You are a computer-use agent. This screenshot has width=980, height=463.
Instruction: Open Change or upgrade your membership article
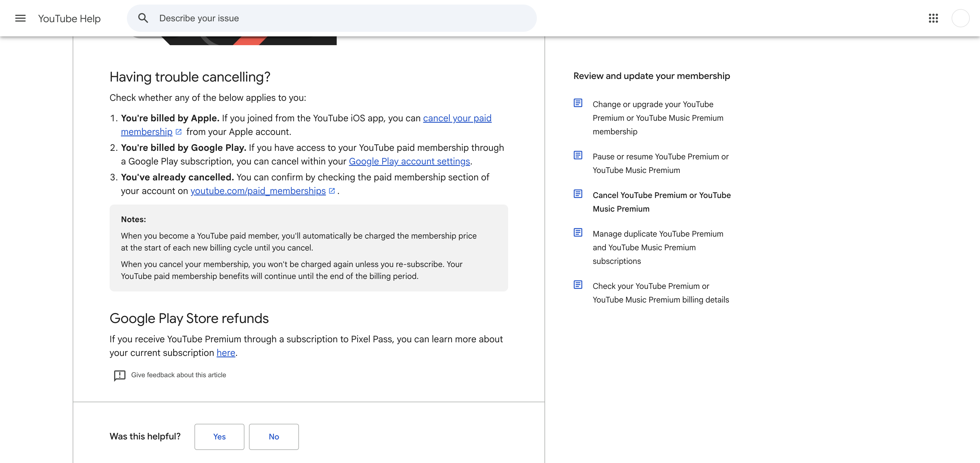pyautogui.click(x=658, y=118)
